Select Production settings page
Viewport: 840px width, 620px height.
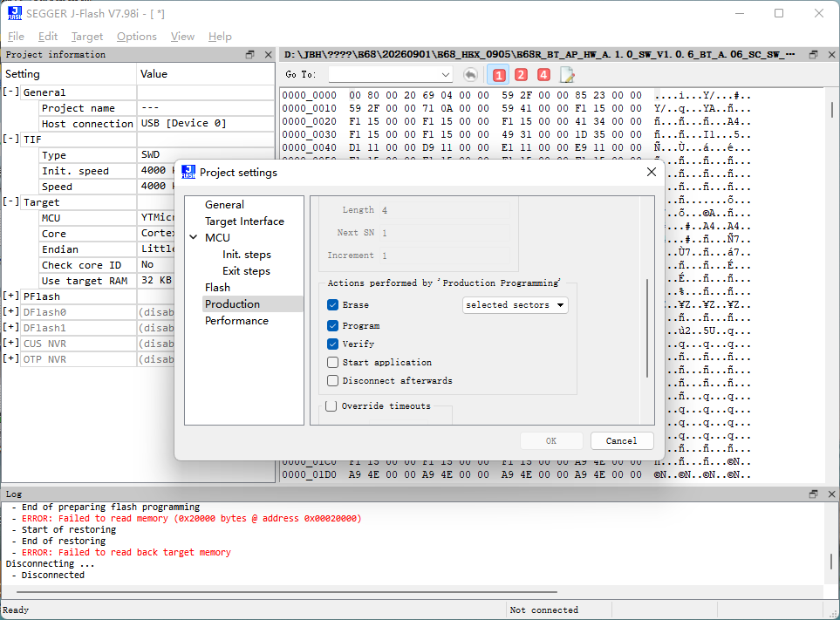coord(232,304)
